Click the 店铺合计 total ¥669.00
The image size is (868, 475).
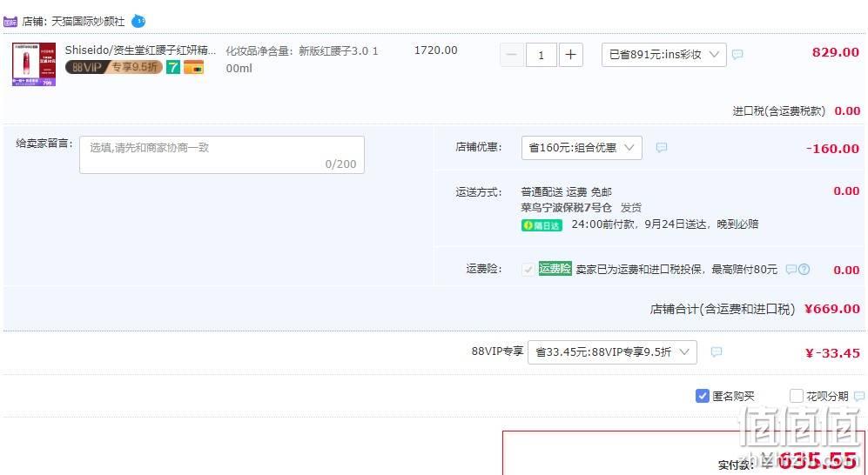[832, 309]
